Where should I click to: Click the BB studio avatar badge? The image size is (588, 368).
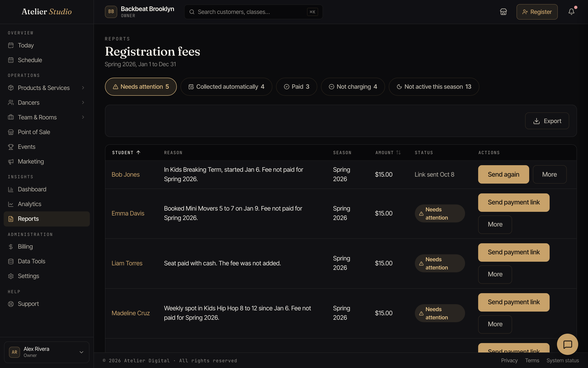coord(111,12)
